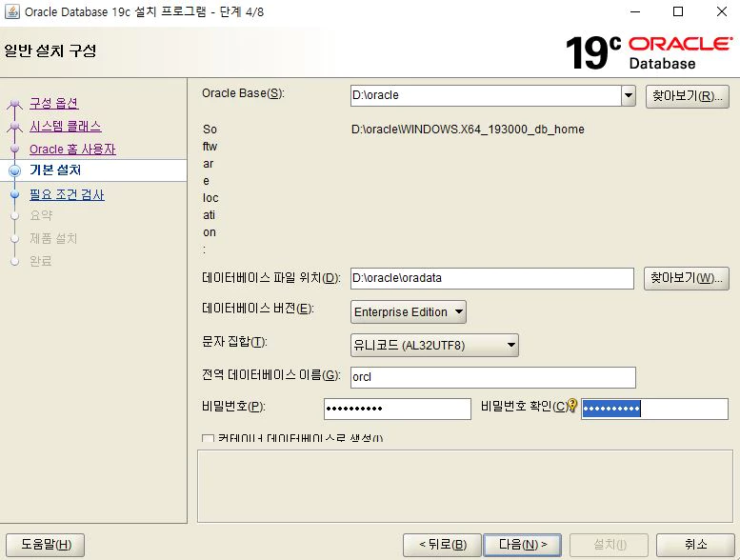Click the 비밀번호(P) password field

(x=397, y=409)
